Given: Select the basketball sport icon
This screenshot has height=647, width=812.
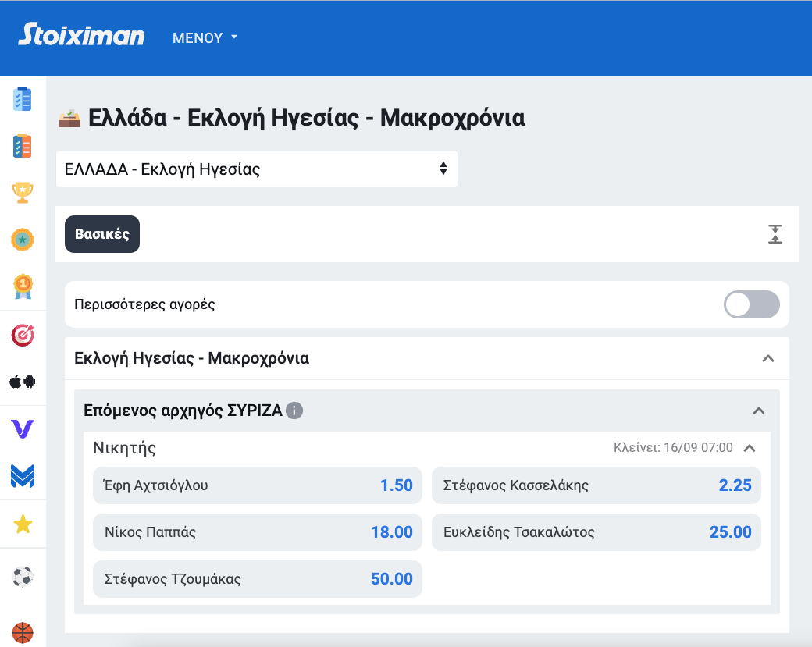Looking at the screenshot, I should pyautogui.click(x=23, y=631).
